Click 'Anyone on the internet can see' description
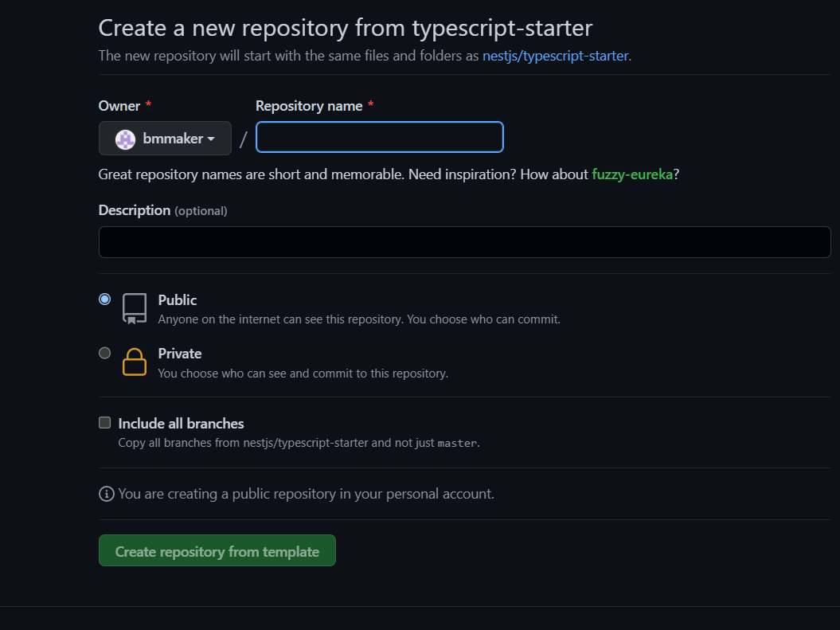This screenshot has width=840, height=630. [x=359, y=320]
